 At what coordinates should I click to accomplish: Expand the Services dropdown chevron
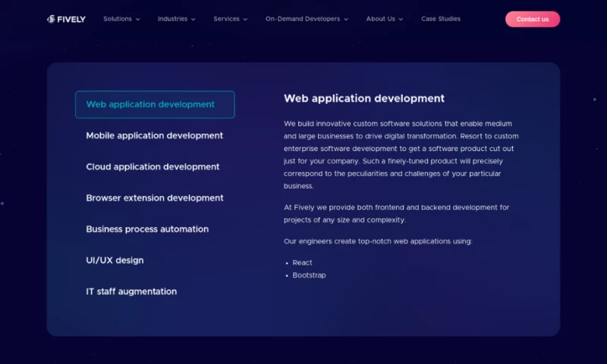[245, 20]
